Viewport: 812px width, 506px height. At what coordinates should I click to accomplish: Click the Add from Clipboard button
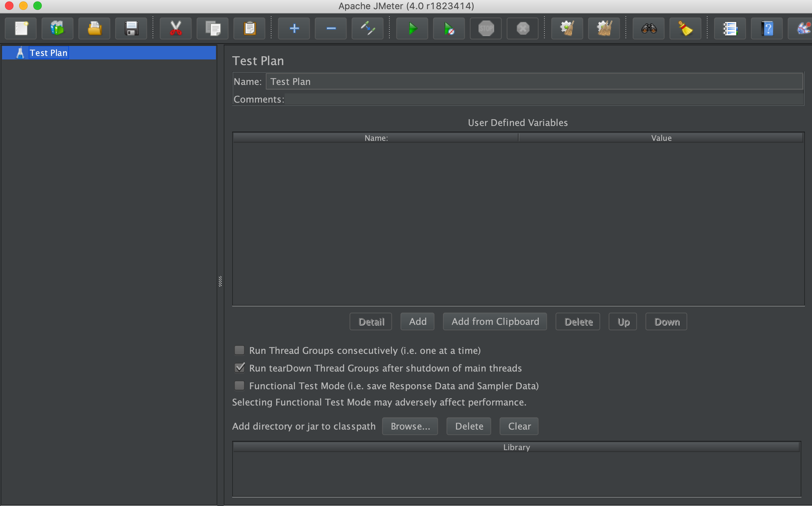click(495, 322)
